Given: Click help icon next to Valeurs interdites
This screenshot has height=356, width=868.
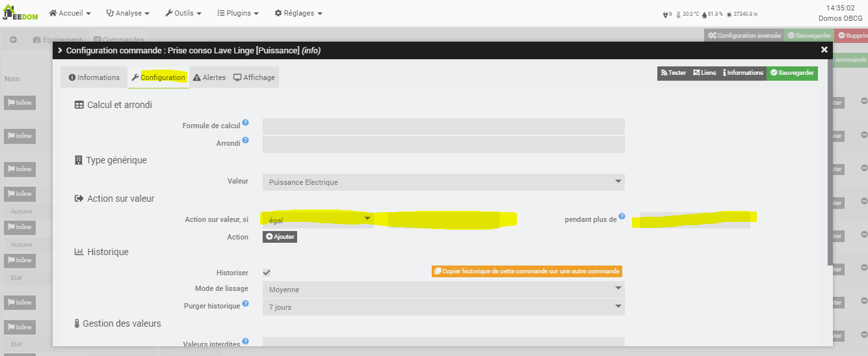Looking at the screenshot, I should pyautogui.click(x=246, y=341).
